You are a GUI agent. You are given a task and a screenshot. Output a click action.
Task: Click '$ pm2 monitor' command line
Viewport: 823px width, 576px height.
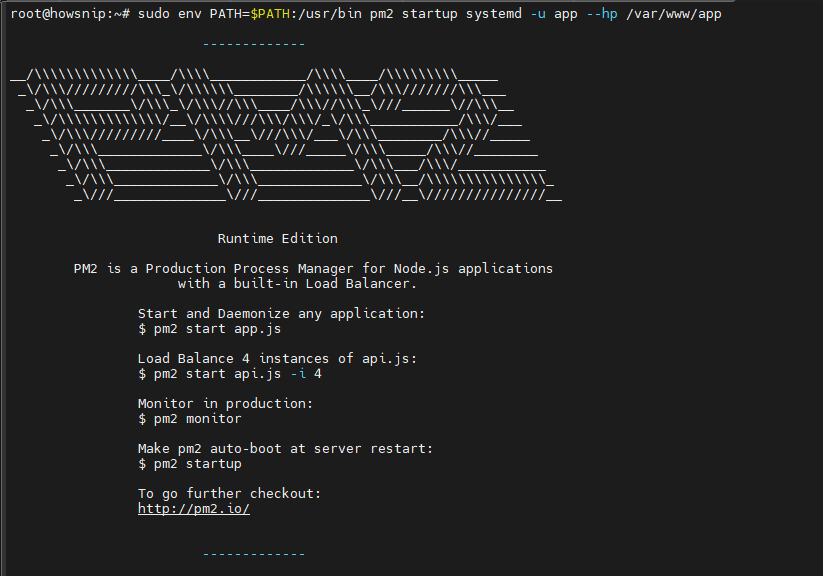189,419
